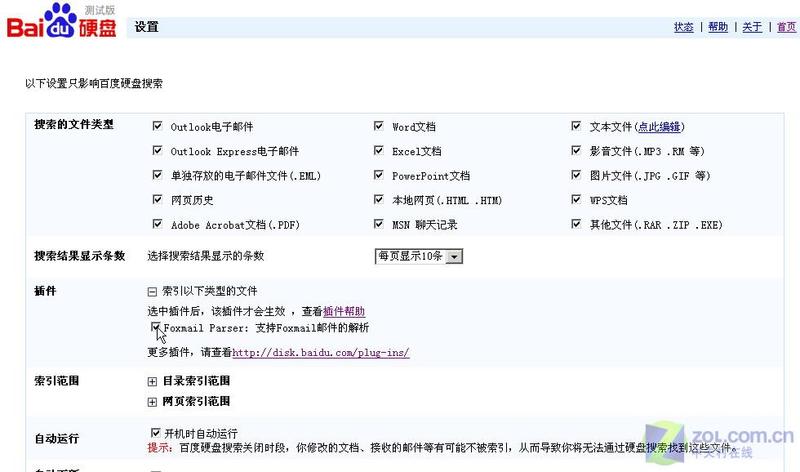Open 关于 link in header
Screen dimensions: 800x472
point(752,27)
